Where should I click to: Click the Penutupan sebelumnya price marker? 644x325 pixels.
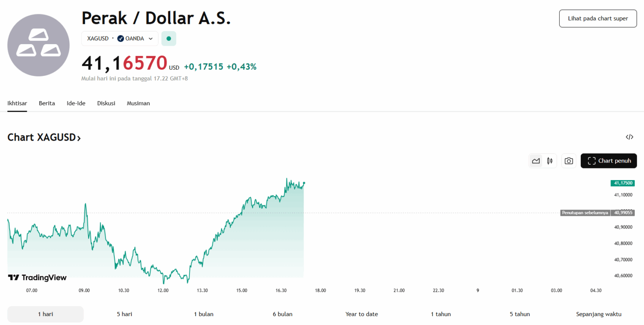[x=585, y=213]
